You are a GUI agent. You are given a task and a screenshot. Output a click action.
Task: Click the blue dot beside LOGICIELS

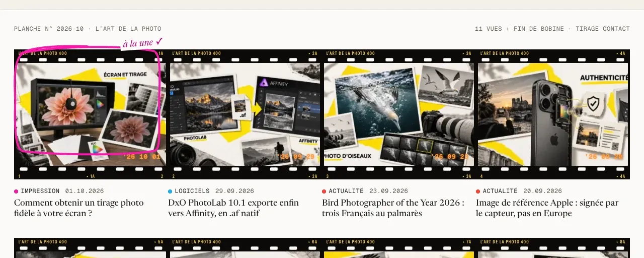170,191
